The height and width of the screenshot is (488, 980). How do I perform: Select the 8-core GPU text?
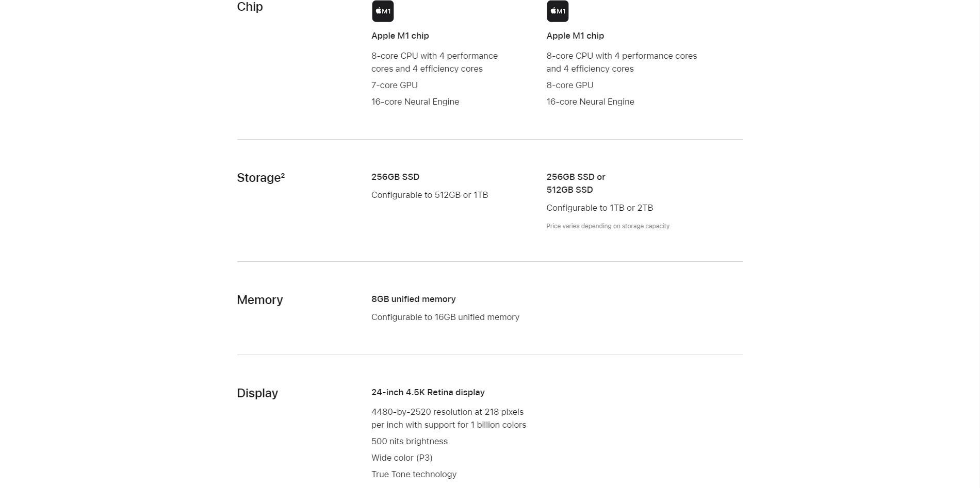point(570,85)
